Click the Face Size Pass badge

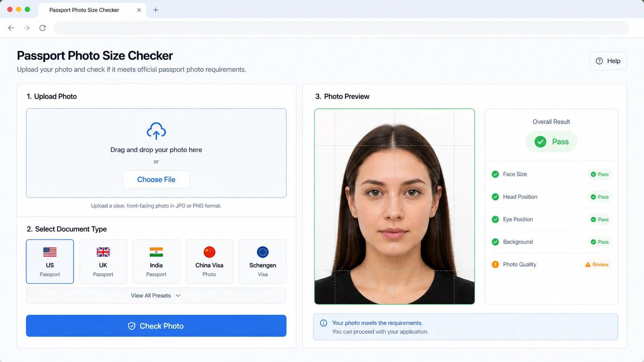599,174
